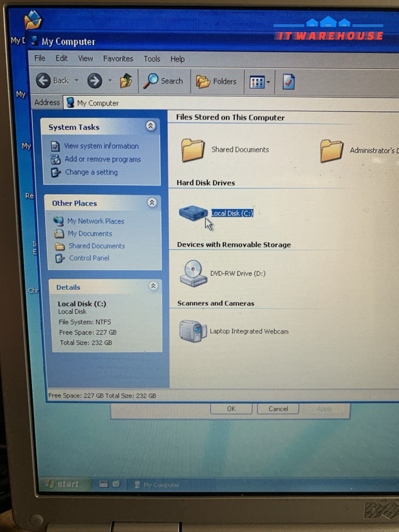Click the Shared Documents folder label

(x=240, y=149)
